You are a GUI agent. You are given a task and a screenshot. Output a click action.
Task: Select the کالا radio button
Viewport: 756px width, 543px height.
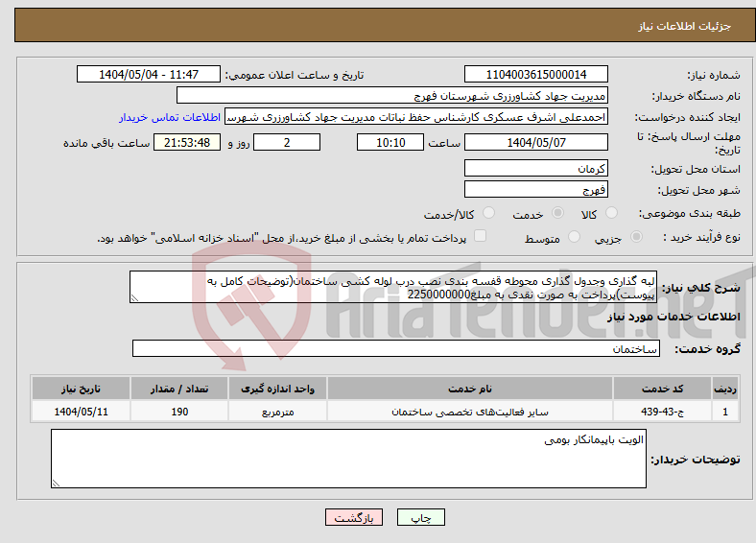click(x=611, y=213)
